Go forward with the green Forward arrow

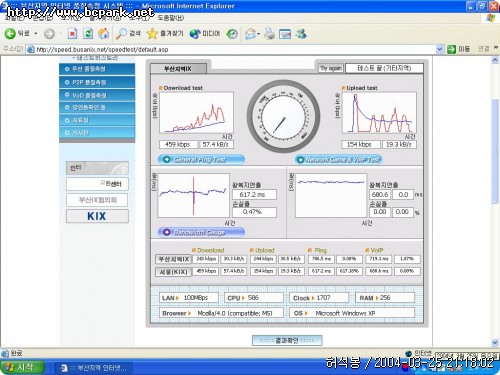tap(49, 34)
